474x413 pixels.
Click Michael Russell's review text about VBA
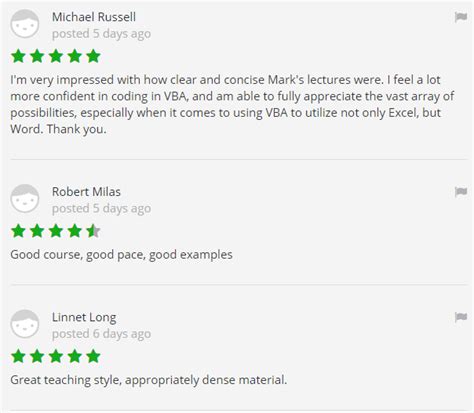click(x=232, y=104)
